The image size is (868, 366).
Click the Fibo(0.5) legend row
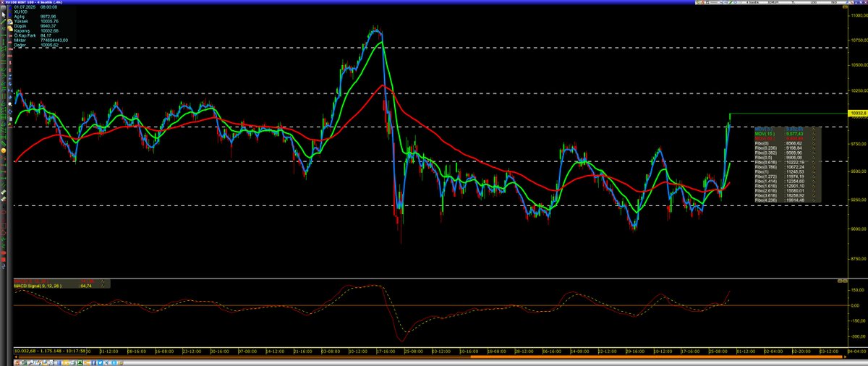786,158
